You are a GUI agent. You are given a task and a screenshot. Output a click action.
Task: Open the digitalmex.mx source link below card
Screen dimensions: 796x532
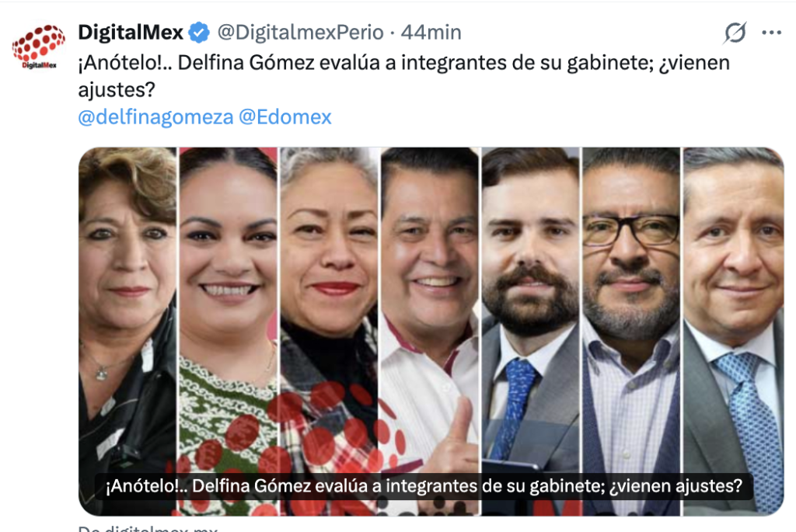[148, 528]
